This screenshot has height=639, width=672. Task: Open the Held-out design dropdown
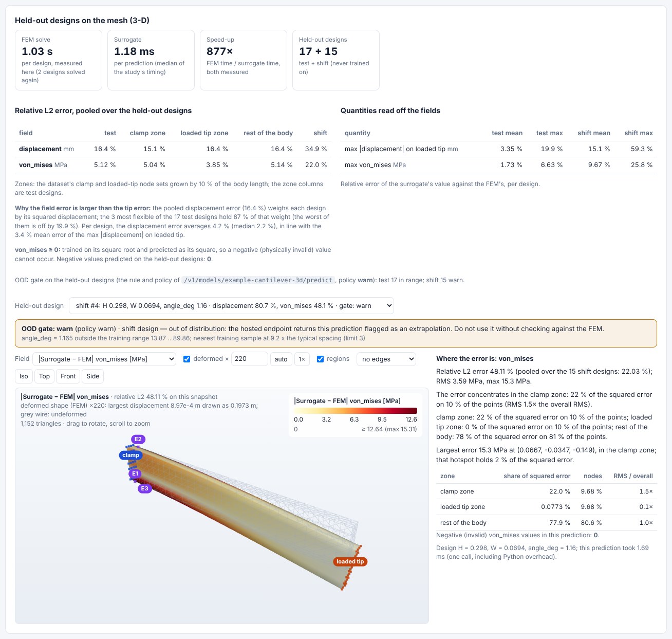(231, 305)
